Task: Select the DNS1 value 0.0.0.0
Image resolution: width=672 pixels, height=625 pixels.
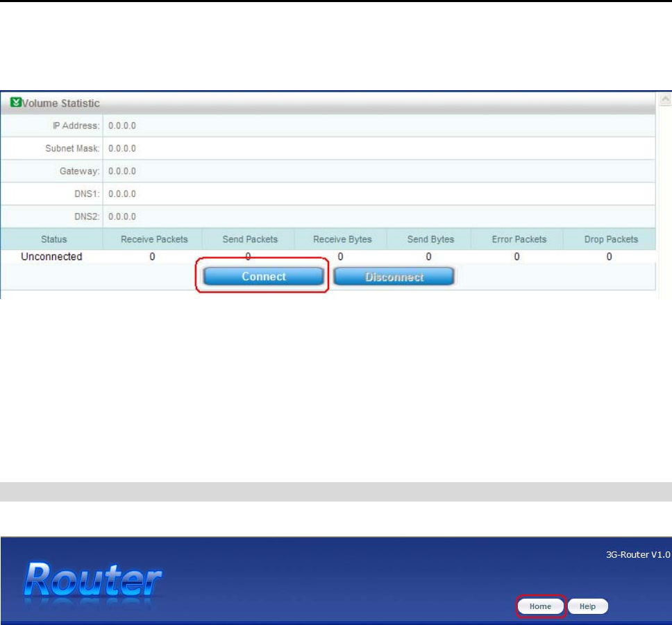Action: [122, 194]
